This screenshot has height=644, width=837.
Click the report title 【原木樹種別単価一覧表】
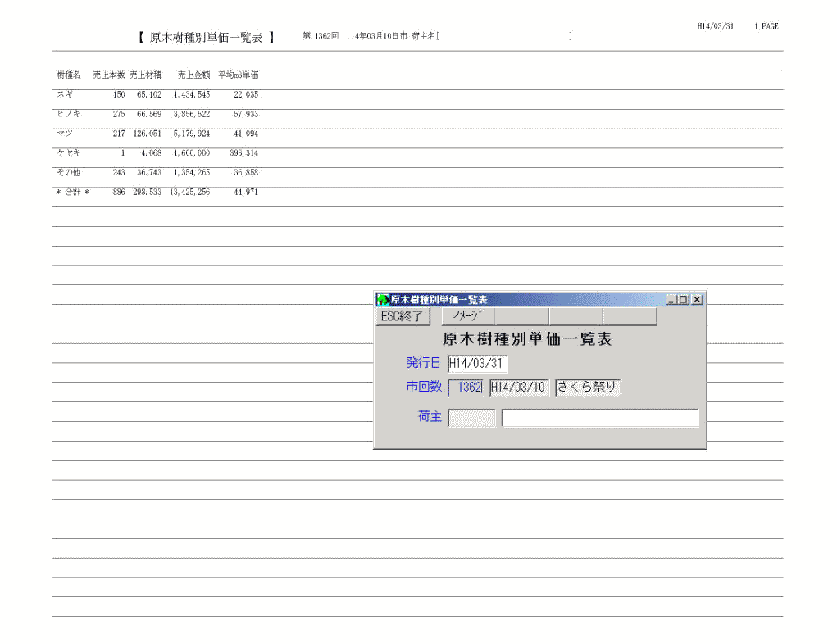[206, 38]
